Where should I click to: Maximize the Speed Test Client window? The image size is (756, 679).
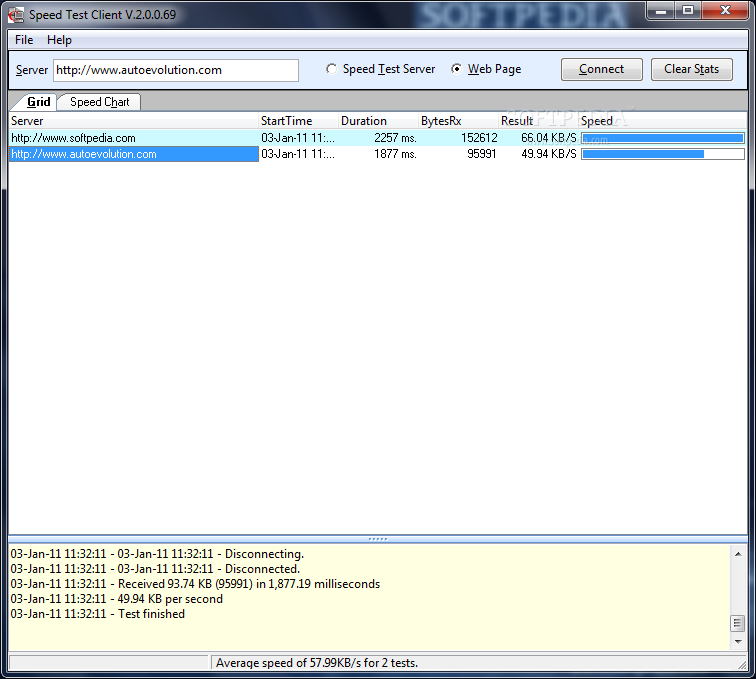(688, 11)
